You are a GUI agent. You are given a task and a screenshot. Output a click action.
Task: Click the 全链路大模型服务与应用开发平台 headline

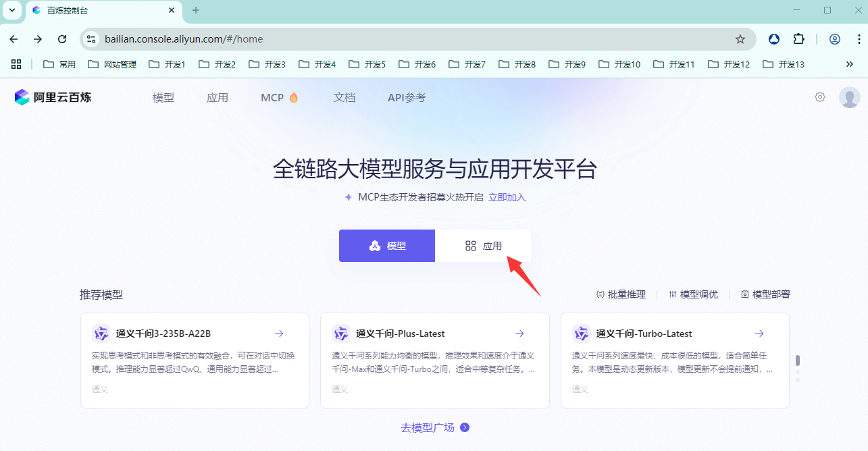pyautogui.click(x=435, y=169)
